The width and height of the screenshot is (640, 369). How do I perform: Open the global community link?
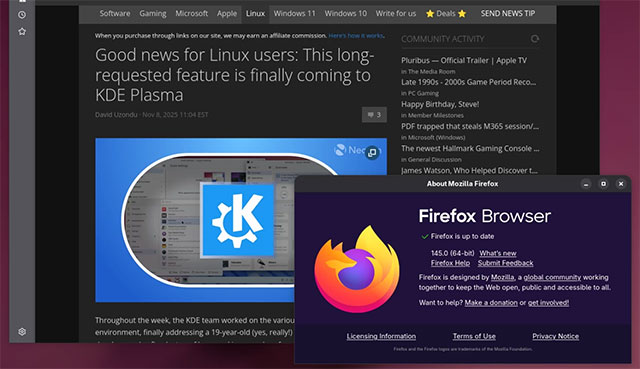click(552, 278)
